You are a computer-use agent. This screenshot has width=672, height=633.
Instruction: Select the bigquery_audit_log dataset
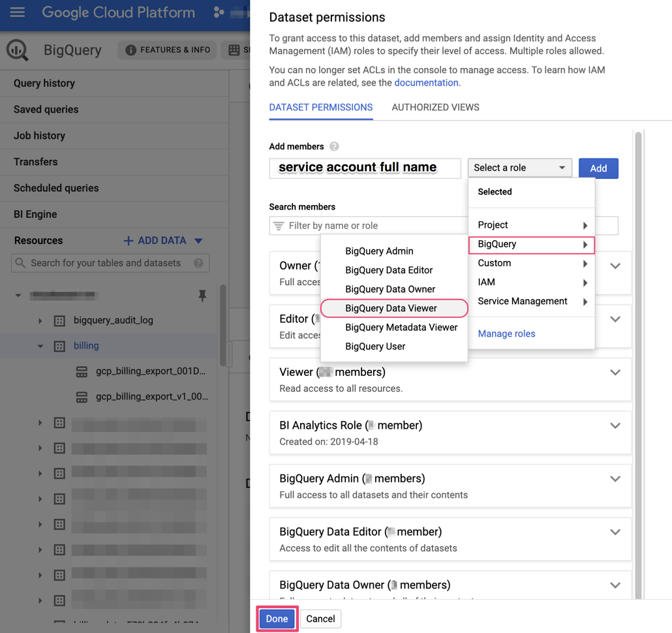113,320
